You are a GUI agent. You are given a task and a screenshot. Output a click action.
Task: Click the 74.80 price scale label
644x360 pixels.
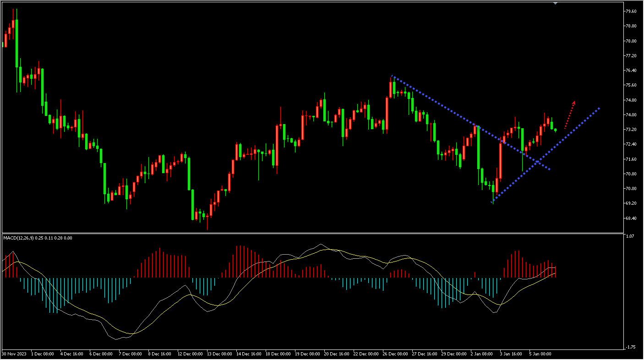click(x=630, y=100)
